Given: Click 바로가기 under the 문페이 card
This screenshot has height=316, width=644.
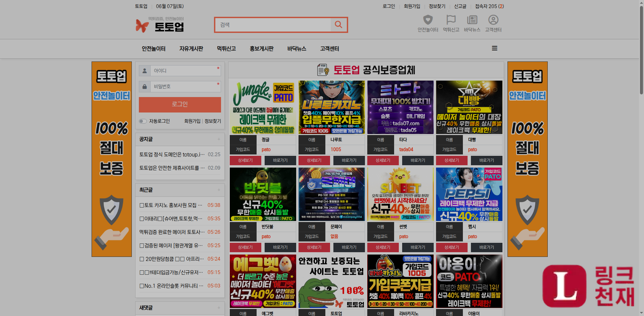Looking at the screenshot, I should (349, 247).
